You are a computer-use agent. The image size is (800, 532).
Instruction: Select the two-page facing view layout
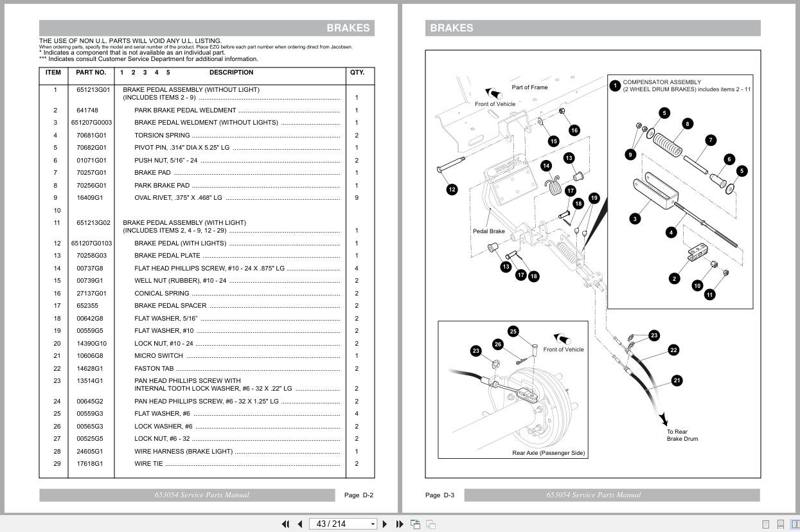click(795, 524)
